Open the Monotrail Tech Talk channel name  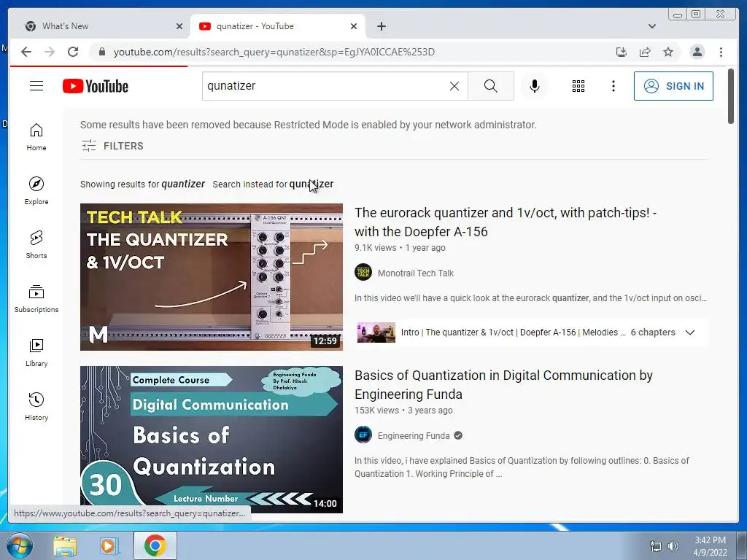[x=415, y=273]
